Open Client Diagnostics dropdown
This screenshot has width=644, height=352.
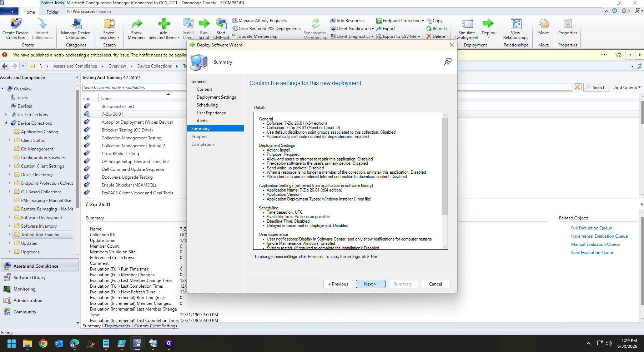coord(352,36)
